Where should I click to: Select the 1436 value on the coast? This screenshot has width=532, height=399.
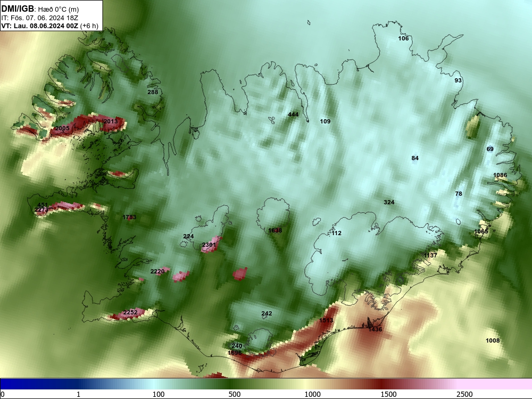tap(375, 329)
